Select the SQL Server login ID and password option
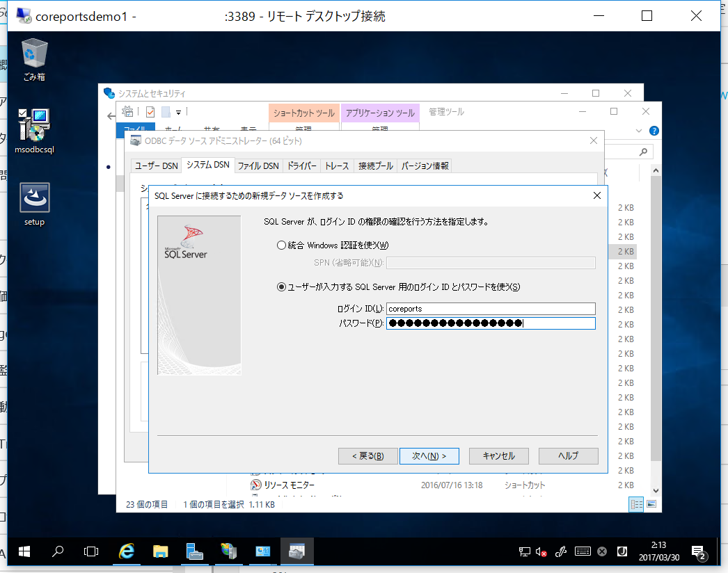Screen dimensions: 728x573 [281, 286]
